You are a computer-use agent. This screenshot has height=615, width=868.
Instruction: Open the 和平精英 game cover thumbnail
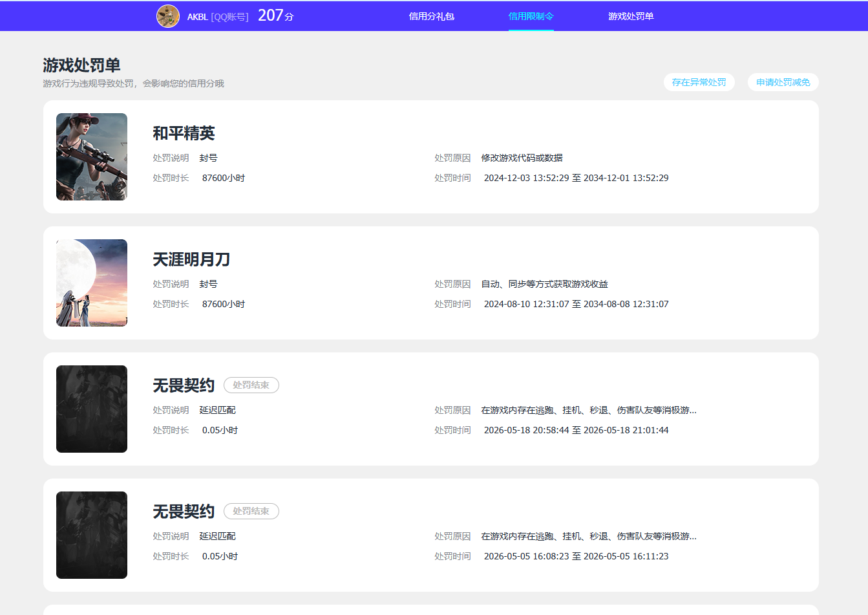pyautogui.click(x=92, y=156)
